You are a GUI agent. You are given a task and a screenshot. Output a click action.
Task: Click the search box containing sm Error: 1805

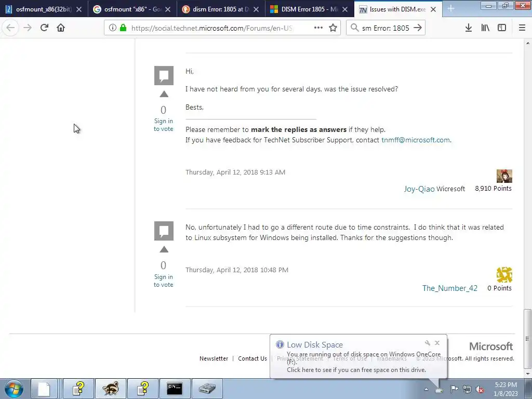point(385,28)
